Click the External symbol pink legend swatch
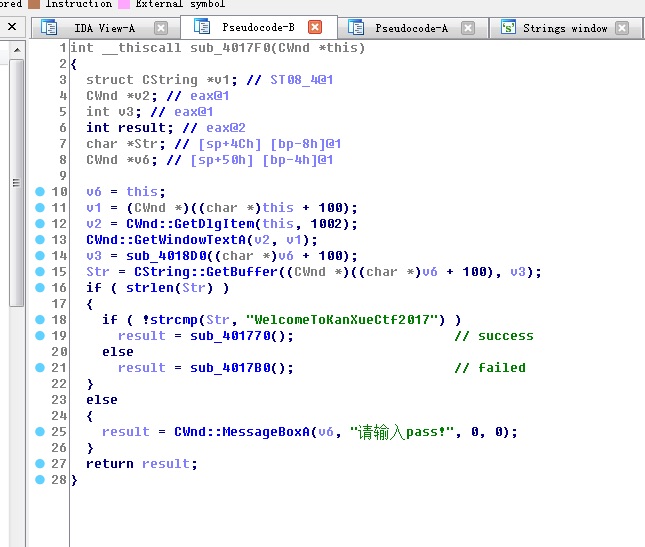Viewport: 645px width, 547px height. click(124, 4)
